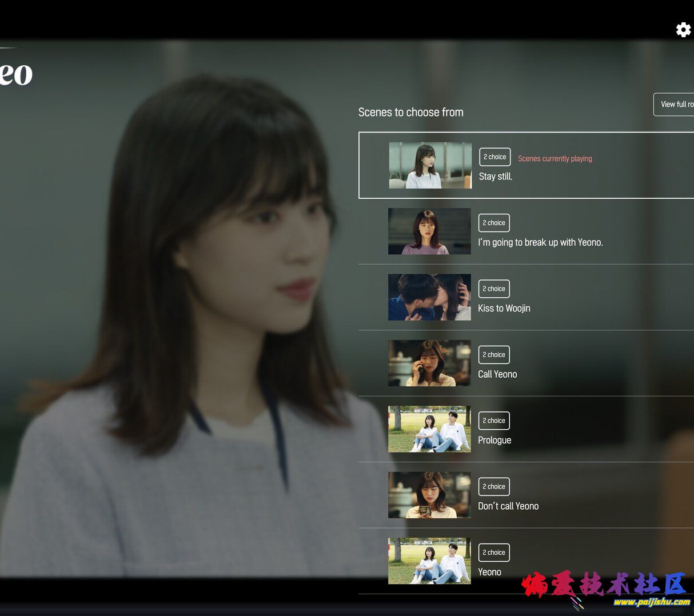Choose the "Prologue" scene title

tap(494, 441)
